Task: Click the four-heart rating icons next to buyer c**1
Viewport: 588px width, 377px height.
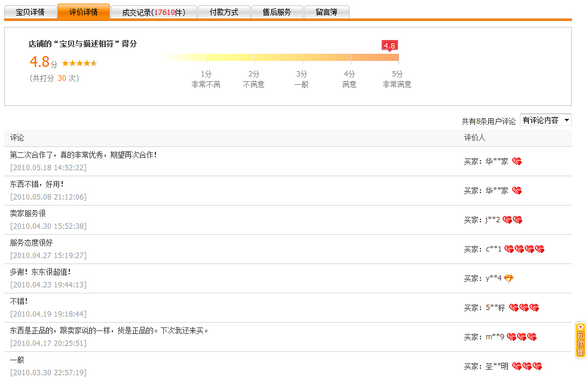Action: 524,249
